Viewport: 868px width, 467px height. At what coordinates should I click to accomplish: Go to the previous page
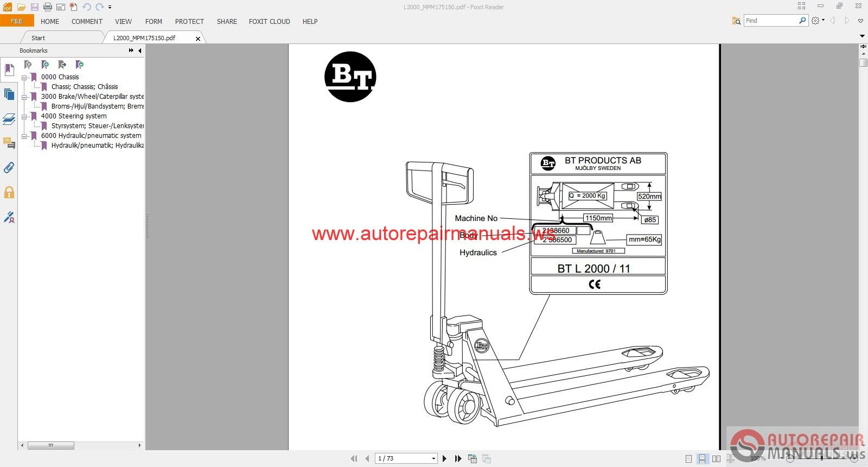[367, 459]
